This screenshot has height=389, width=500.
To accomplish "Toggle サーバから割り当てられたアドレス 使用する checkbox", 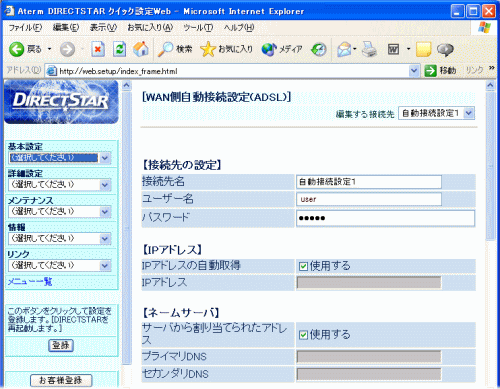I will [303, 335].
